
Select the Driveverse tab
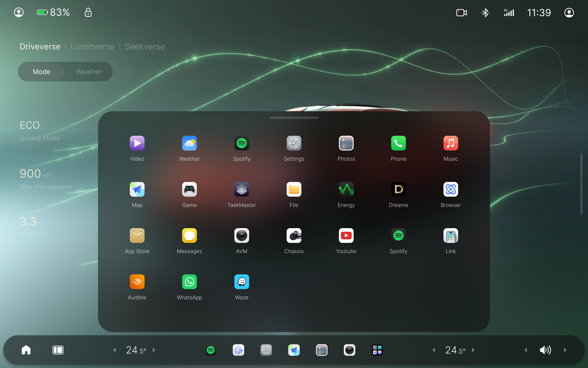click(40, 47)
